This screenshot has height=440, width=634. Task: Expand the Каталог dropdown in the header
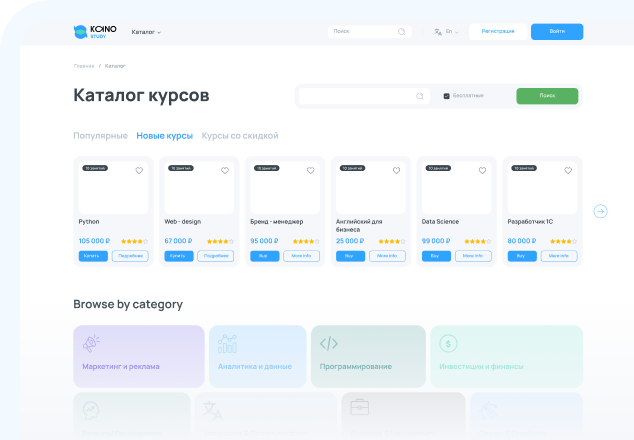[x=146, y=32]
